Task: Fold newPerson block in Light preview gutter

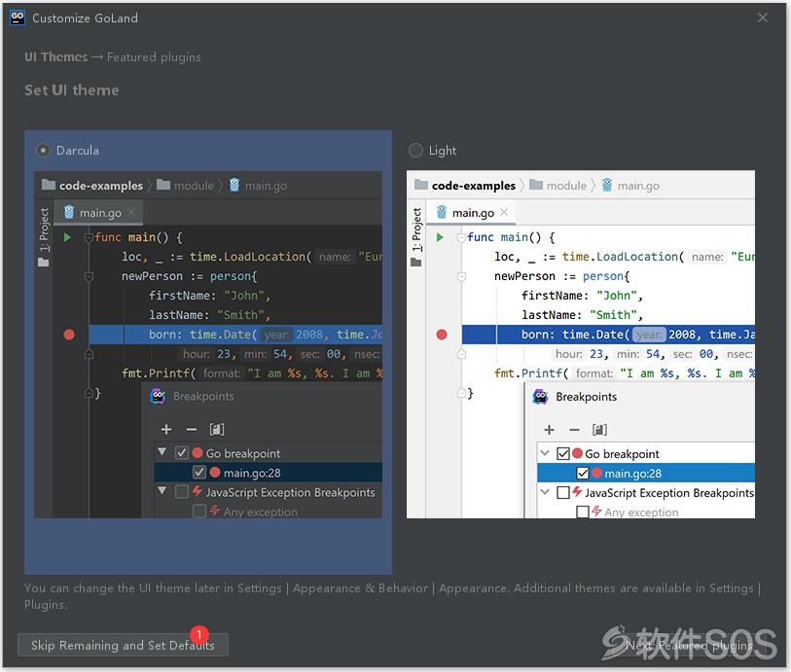Action: click(x=461, y=276)
